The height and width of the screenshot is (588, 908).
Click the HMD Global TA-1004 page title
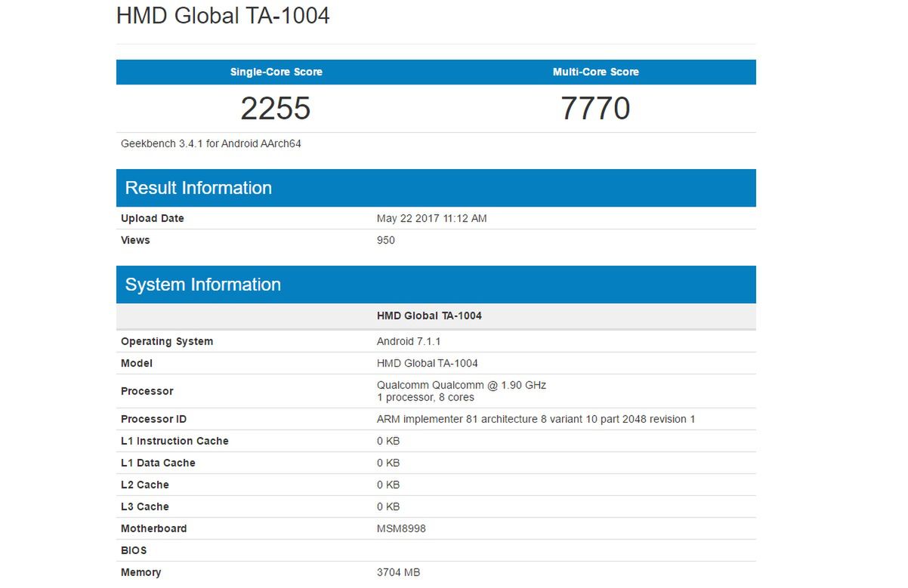(223, 16)
